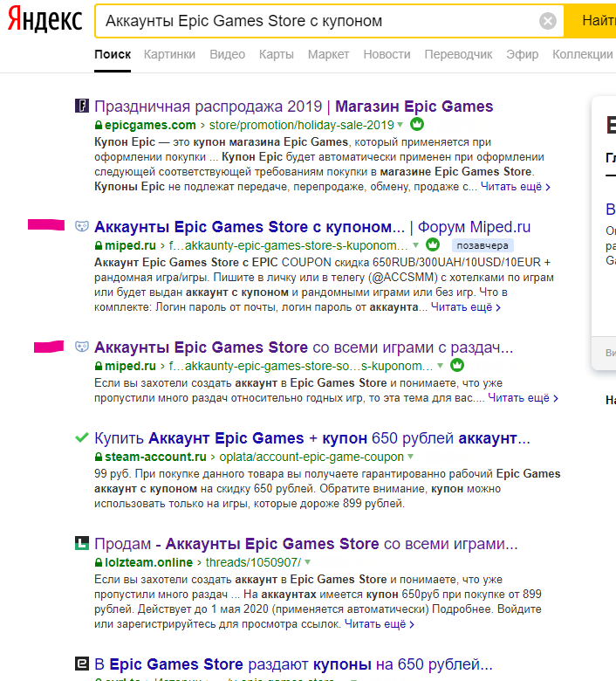Image resolution: width=616 pixels, height=681 pixels.
Task: Open the lolzteam.online domain link
Action: click(148, 562)
